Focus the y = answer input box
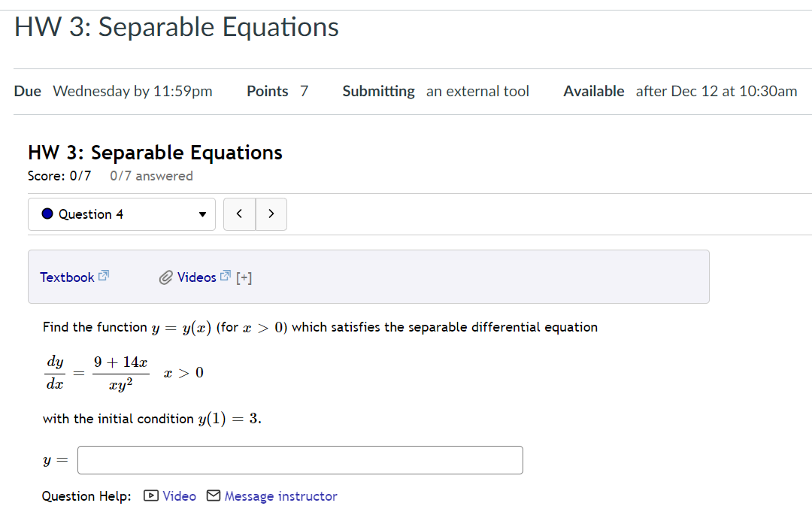Image resolution: width=812 pixels, height=515 pixels. [300, 460]
